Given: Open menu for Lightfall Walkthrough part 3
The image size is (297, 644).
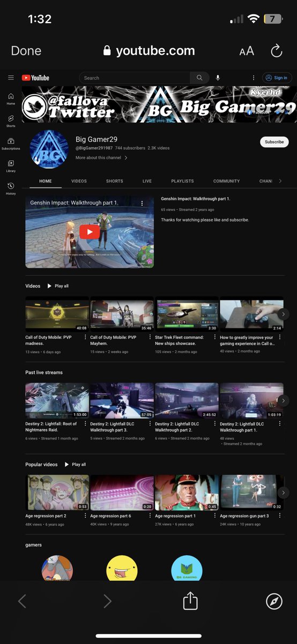Looking at the screenshot, I should click(150, 424).
